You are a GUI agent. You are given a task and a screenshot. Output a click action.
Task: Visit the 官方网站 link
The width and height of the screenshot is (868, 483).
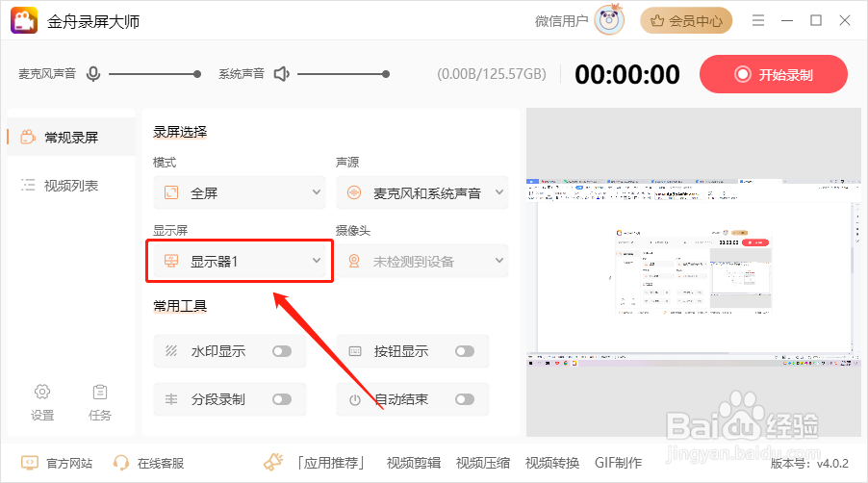(68, 463)
